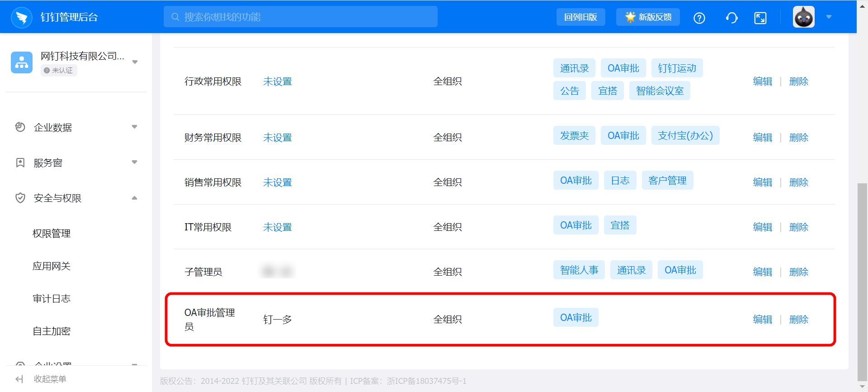Click the 钉钉管理后台 title
Viewport: 868px width, 392px height.
[69, 17]
